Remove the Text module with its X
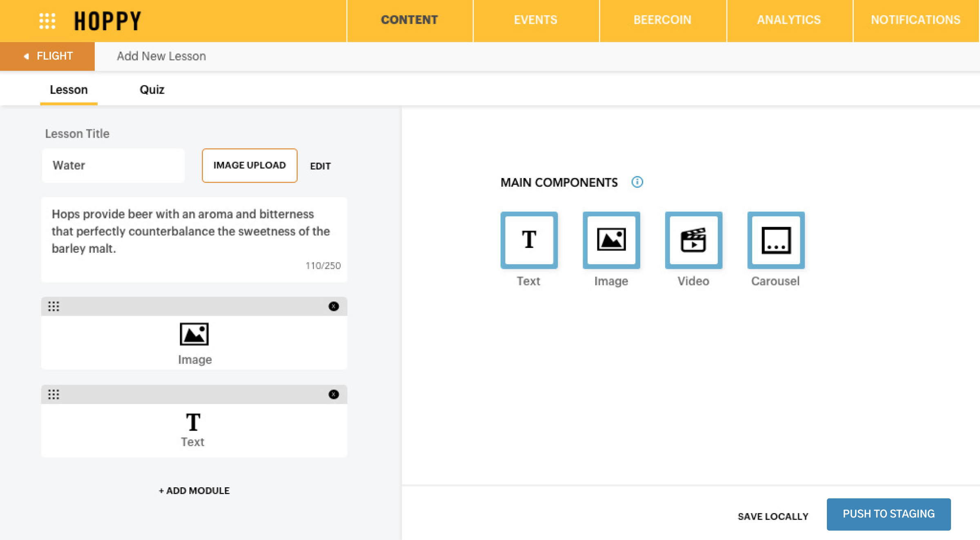 point(334,394)
